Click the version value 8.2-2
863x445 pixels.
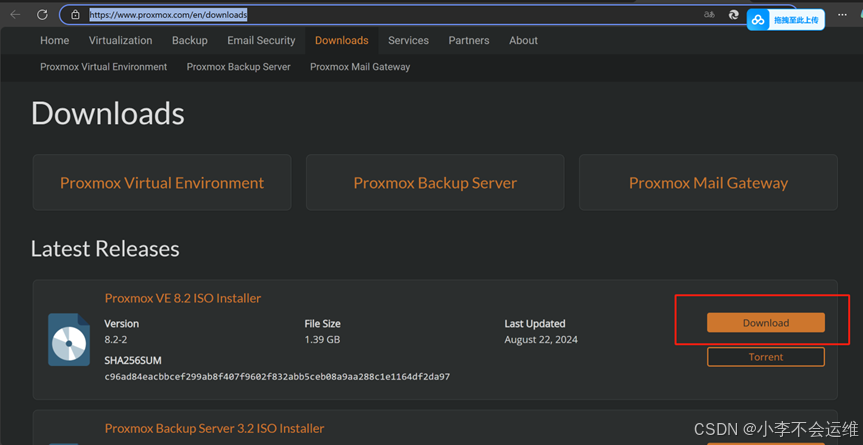[116, 340]
